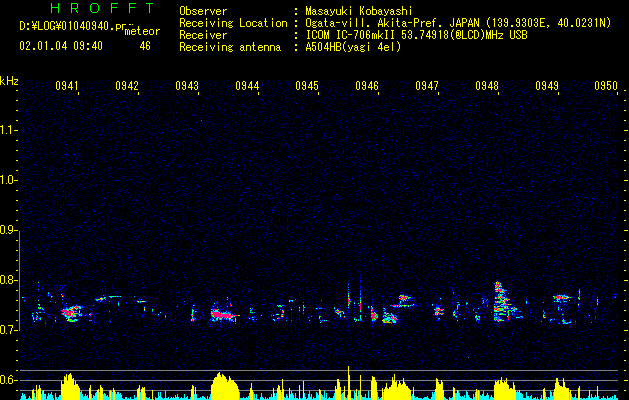Click the date stamp 02.01.04 09:40
Image resolution: width=629 pixels, height=400 pixels.
pos(61,46)
